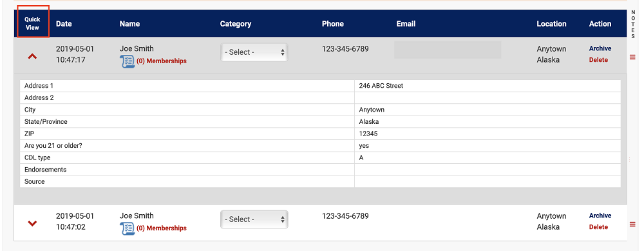The width and height of the screenshot is (644, 251).
Task: Click the Quick View column header
Action: pos(32,23)
